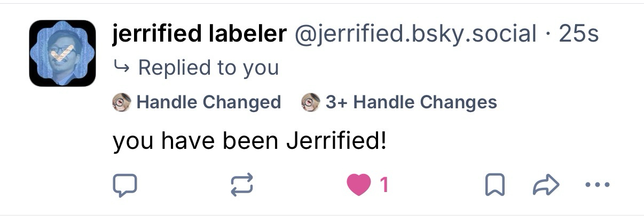Click the 25s timestamp
Screen dimensions: 644x223
578,35
